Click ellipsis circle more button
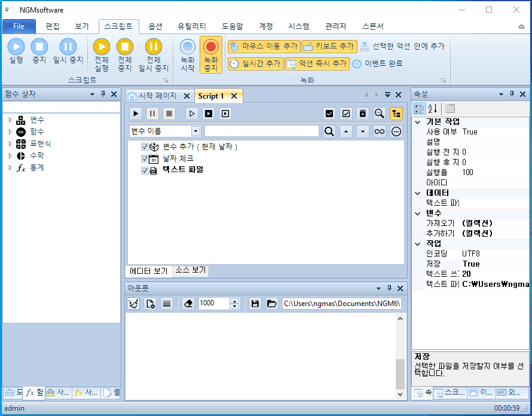This screenshot has height=416, width=532. (x=396, y=131)
